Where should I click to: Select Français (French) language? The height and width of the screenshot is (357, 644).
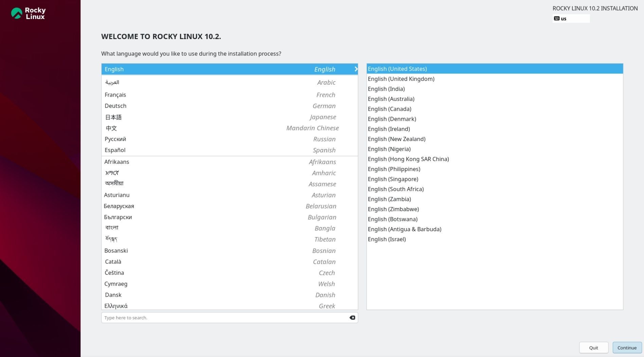click(x=230, y=95)
